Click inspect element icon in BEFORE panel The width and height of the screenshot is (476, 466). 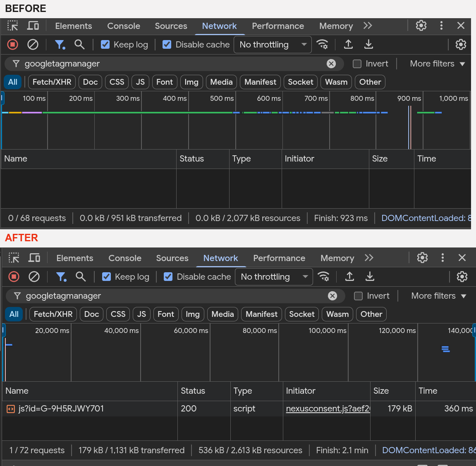pyautogui.click(x=13, y=26)
